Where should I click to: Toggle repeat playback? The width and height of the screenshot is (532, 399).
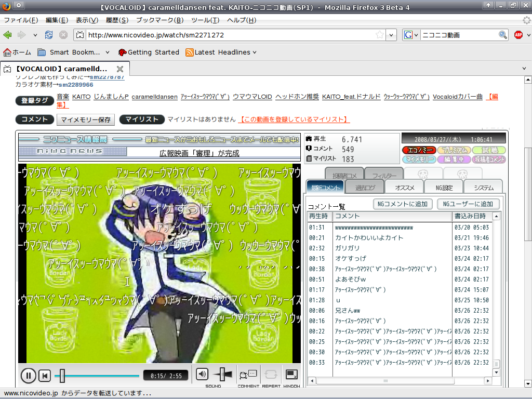[271, 375]
